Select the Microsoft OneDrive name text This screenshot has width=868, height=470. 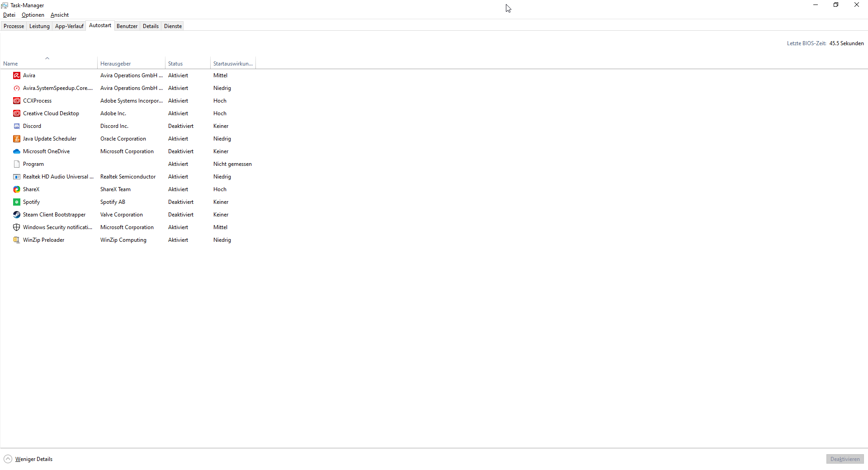(x=47, y=151)
